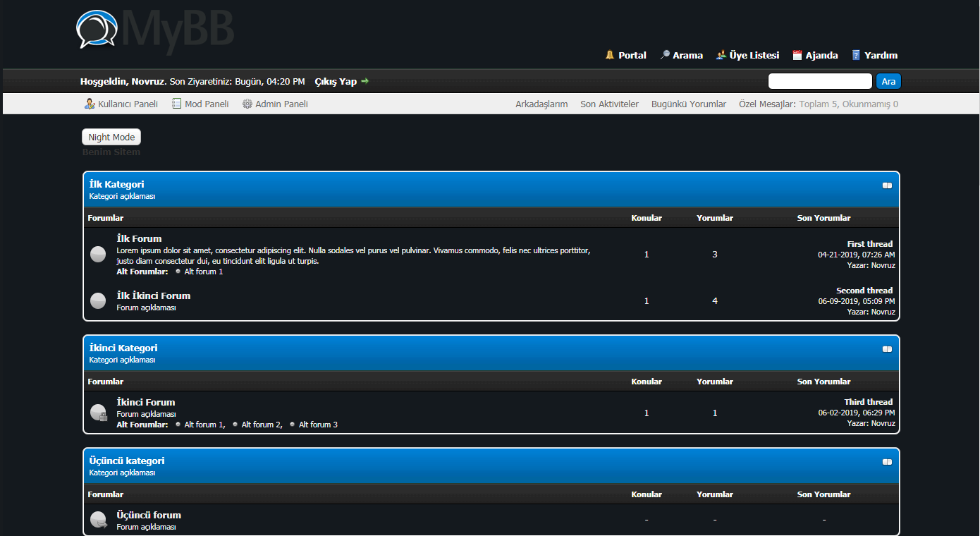980x536 pixels.
Task: Click the Üçüncü forum redirect status icon
Action: [98, 520]
